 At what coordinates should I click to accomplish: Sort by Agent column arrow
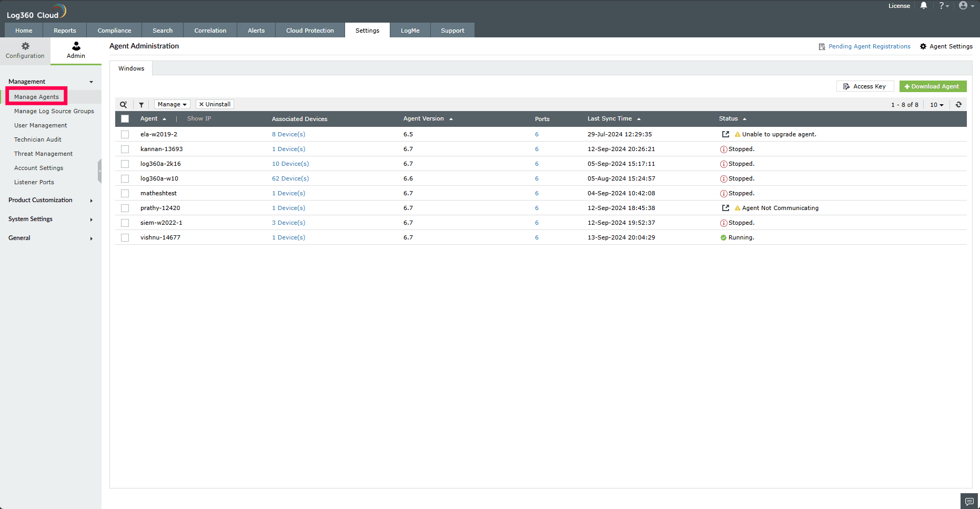pos(164,119)
